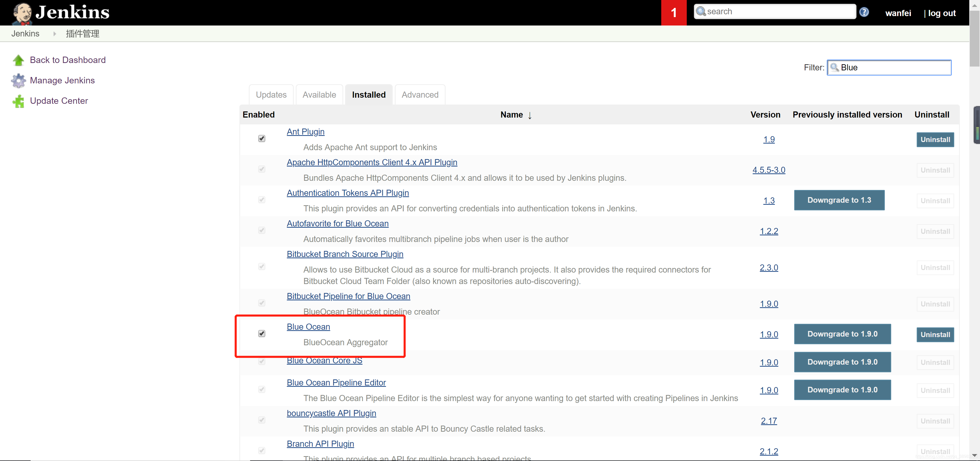Screen dimensions: 980x461
Task: Open the Advanced tab
Action: pyautogui.click(x=420, y=95)
